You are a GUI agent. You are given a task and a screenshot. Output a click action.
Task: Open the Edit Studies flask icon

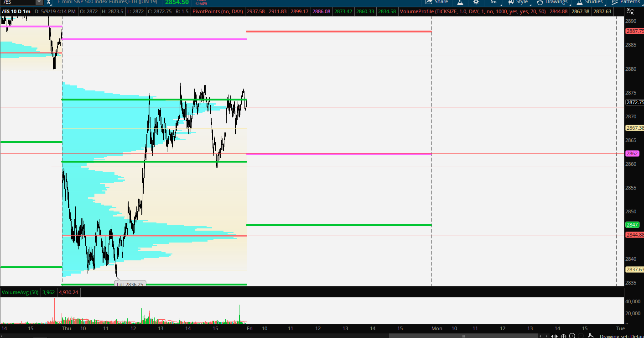coord(460,2)
